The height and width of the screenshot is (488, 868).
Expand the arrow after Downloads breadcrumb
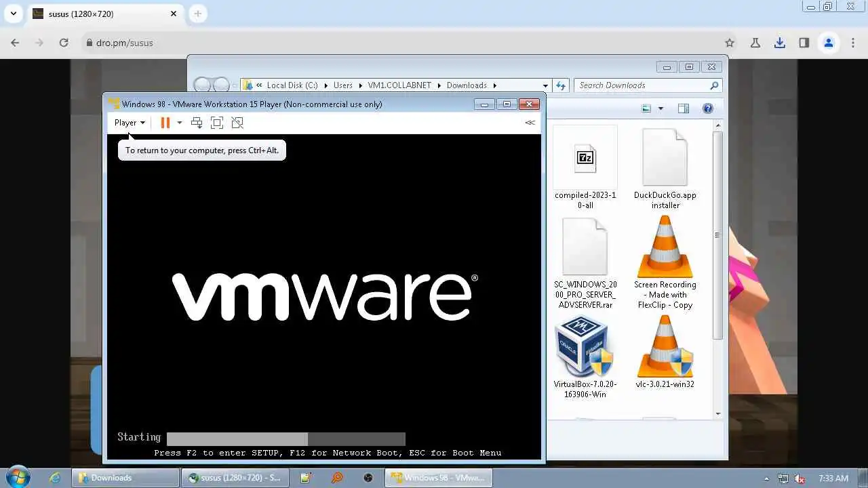495,85
